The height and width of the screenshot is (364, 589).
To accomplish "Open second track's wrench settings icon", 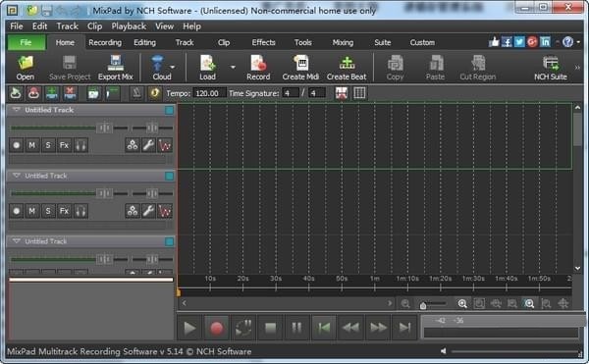I will pyautogui.click(x=149, y=211).
